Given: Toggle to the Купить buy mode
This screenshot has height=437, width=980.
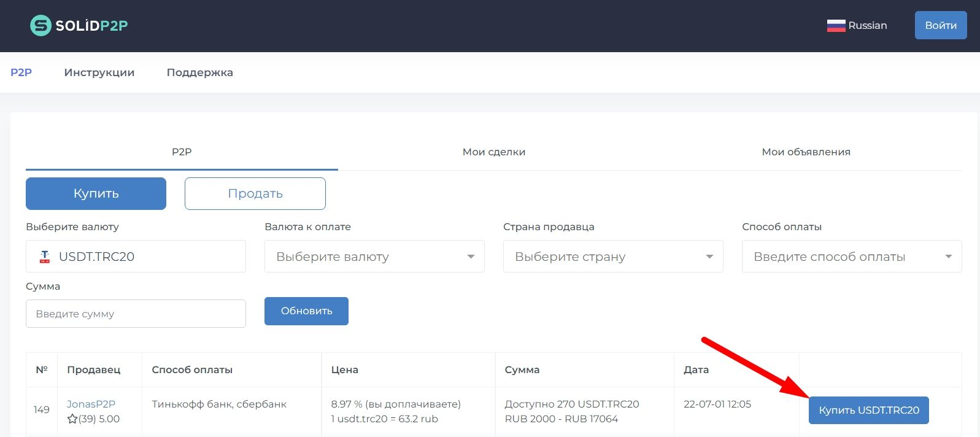Looking at the screenshot, I should (x=96, y=193).
